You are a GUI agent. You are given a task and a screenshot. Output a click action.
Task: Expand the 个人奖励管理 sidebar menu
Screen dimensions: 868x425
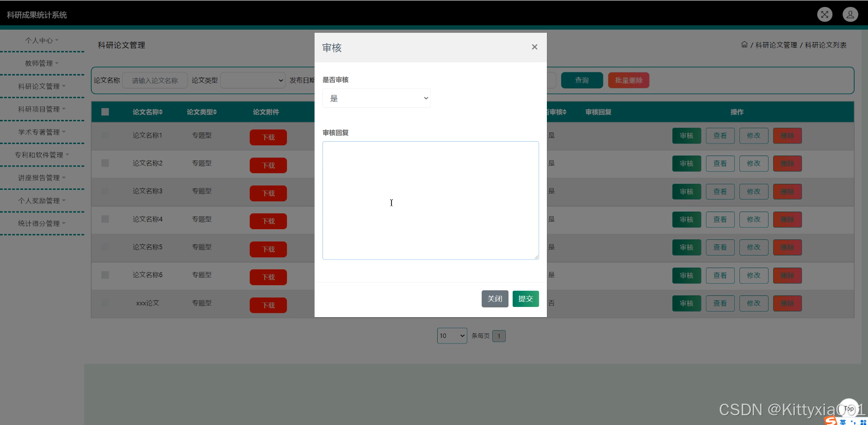(42, 200)
